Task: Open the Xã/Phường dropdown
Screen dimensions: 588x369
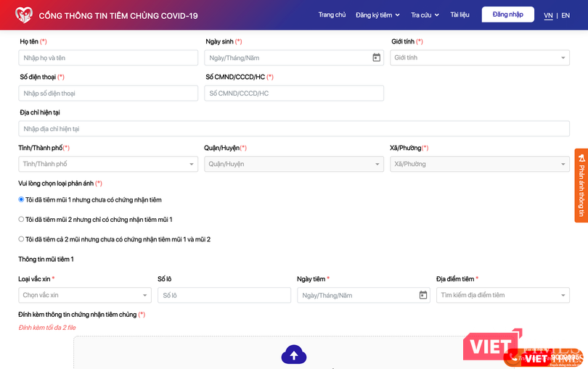Action: pos(480,164)
